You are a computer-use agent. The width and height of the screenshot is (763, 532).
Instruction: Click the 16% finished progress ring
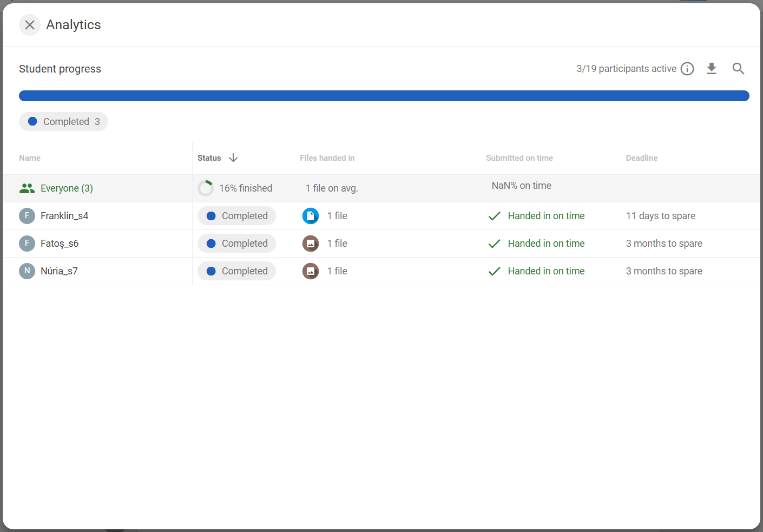pos(206,188)
